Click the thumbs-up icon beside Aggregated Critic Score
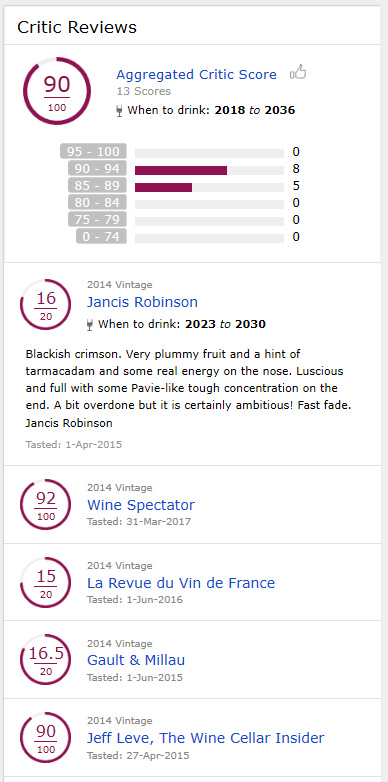This screenshot has height=782, width=388. (298, 73)
